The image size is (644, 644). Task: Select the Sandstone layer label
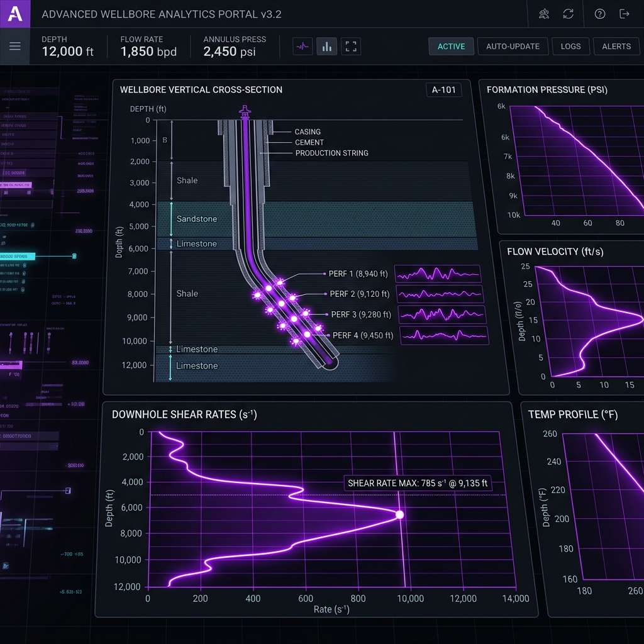tap(197, 219)
